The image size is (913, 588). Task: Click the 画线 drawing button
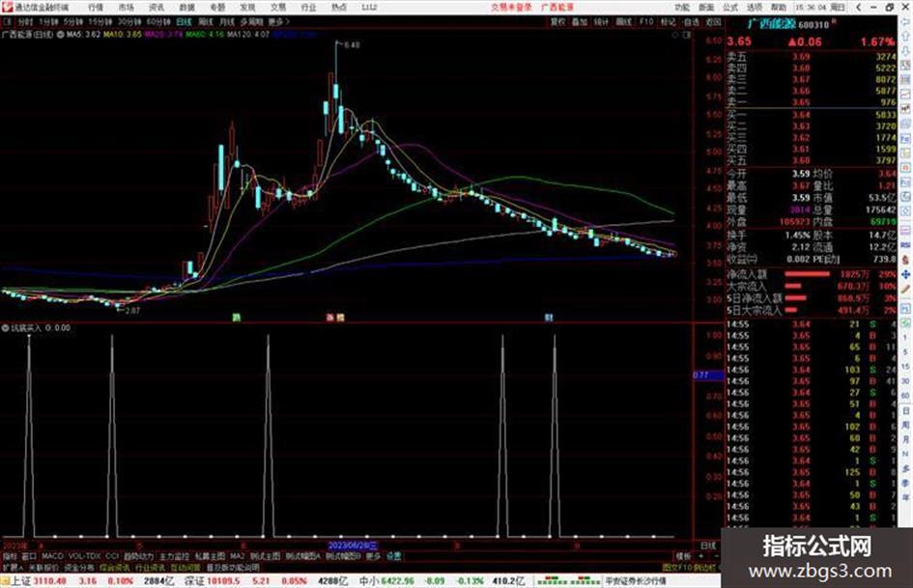(x=623, y=21)
